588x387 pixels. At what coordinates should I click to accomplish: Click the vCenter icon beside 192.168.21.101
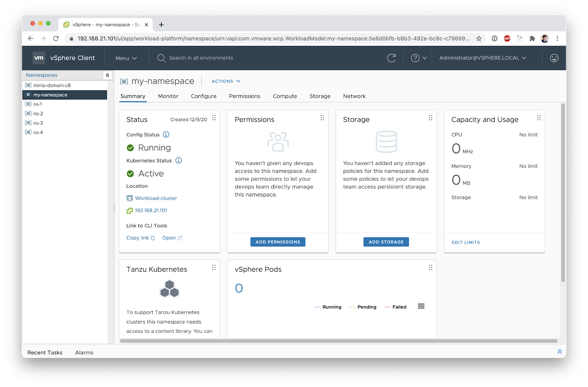tap(129, 211)
